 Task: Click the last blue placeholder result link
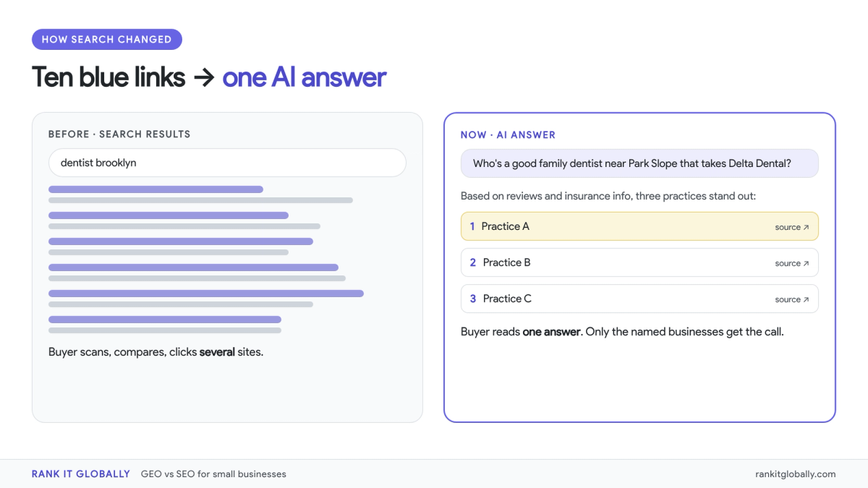pyautogui.click(x=165, y=320)
